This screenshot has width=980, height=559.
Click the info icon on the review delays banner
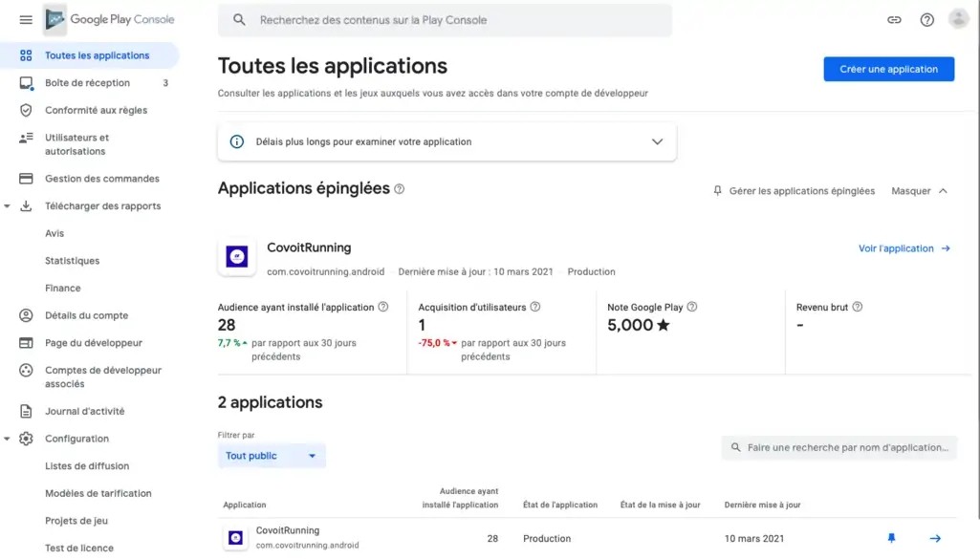click(237, 141)
